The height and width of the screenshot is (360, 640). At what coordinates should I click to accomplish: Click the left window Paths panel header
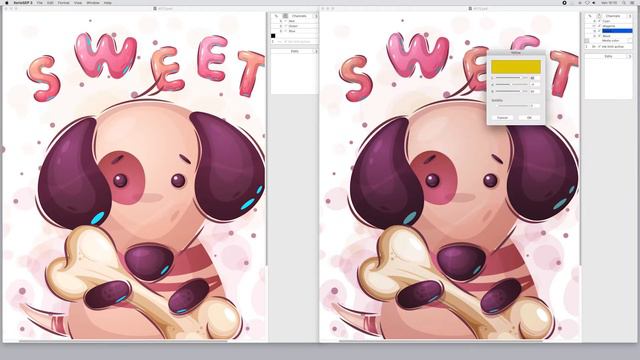[x=295, y=51]
